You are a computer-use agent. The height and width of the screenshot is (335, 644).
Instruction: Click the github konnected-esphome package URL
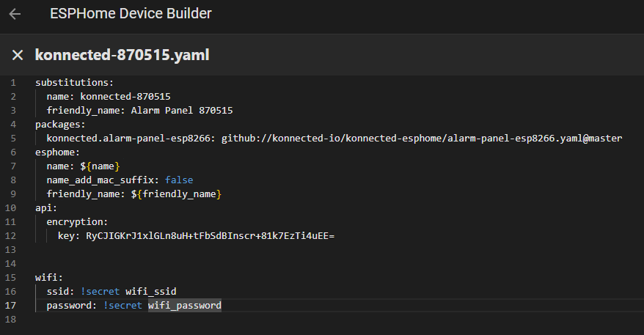click(x=421, y=139)
